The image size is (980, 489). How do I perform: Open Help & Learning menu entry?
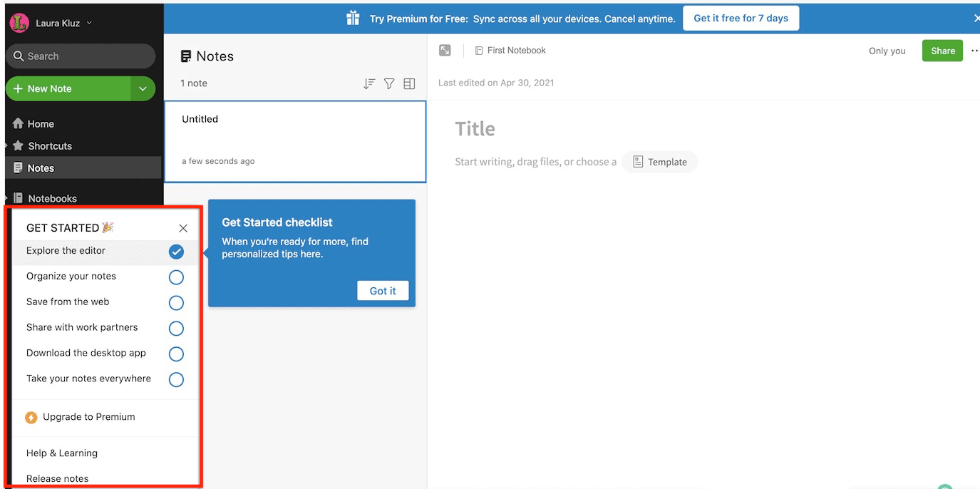pyautogui.click(x=62, y=453)
